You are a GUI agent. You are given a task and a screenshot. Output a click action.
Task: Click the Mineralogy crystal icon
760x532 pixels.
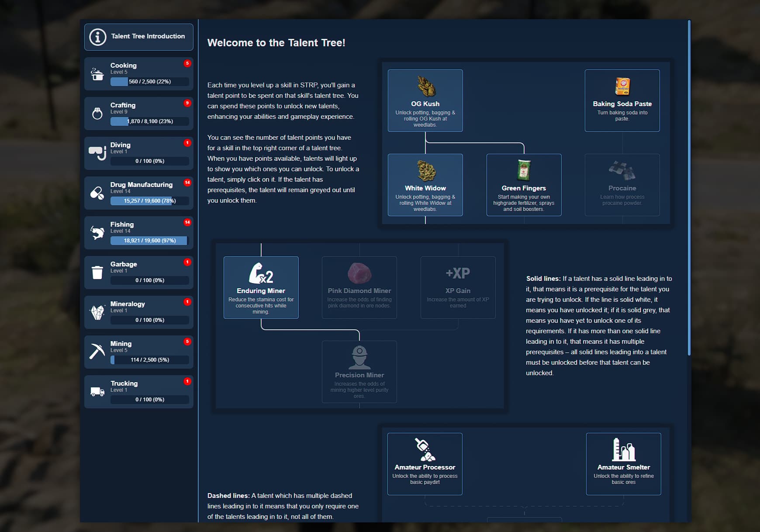click(97, 312)
